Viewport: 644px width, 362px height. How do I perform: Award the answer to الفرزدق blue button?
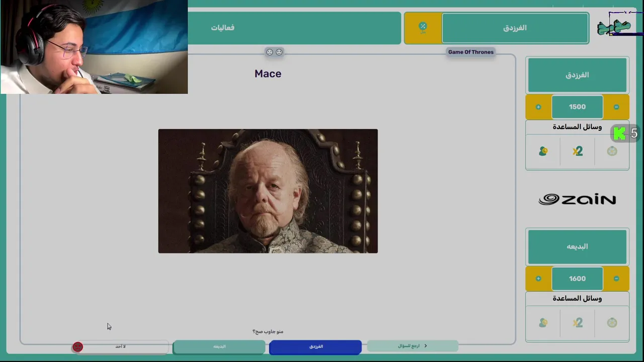[x=315, y=346]
